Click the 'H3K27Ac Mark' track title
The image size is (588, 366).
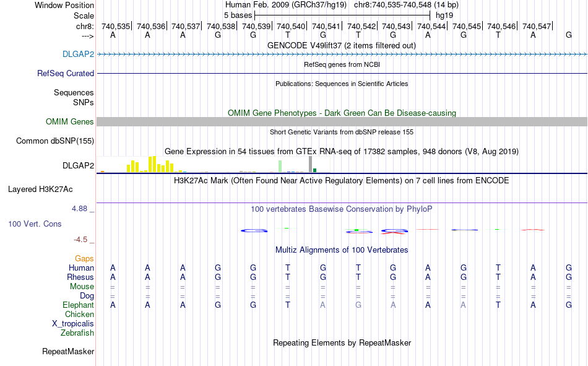[342, 181]
